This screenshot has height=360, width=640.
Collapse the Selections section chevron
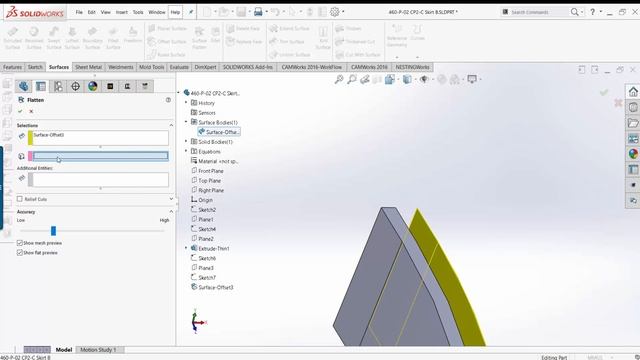click(x=171, y=125)
